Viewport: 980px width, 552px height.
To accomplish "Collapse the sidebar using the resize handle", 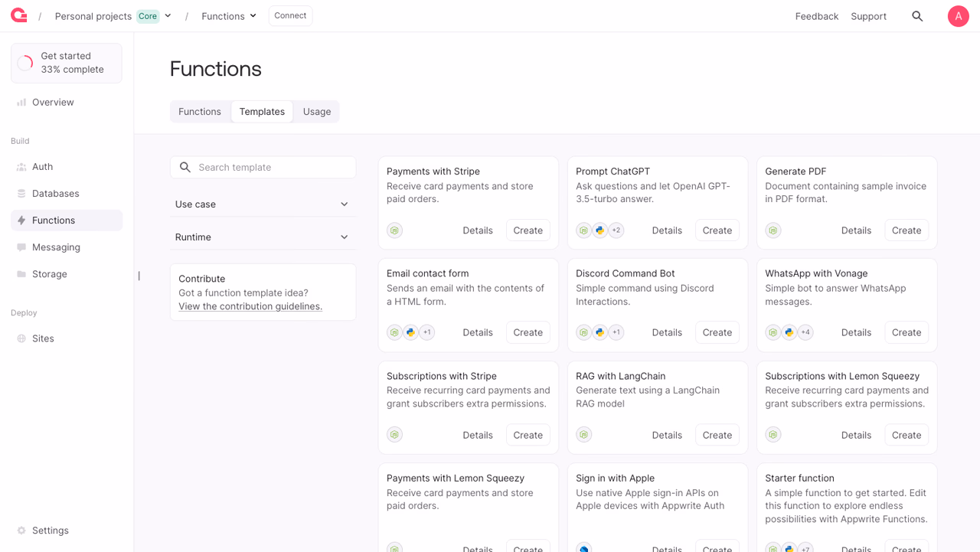I will [139, 276].
